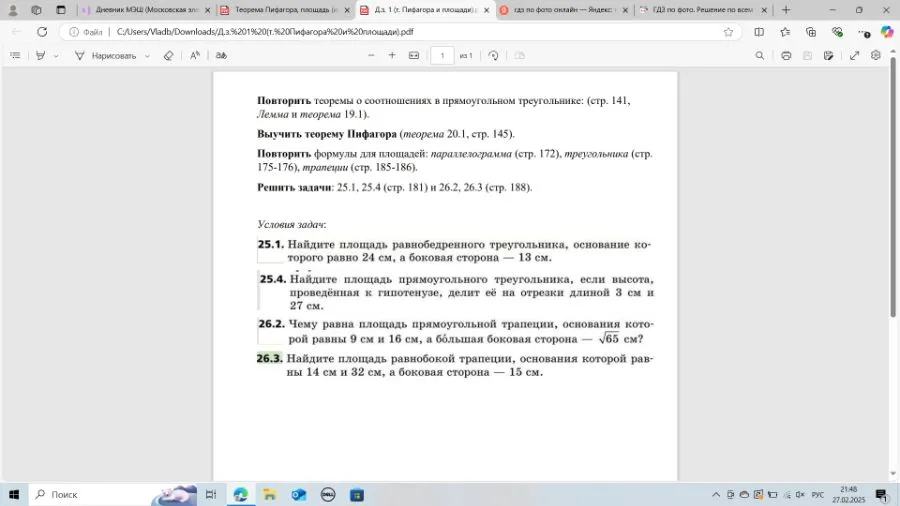Viewport: 900px width, 506px height.
Task: Zoom in the PDF with plus
Action: [x=392, y=56]
